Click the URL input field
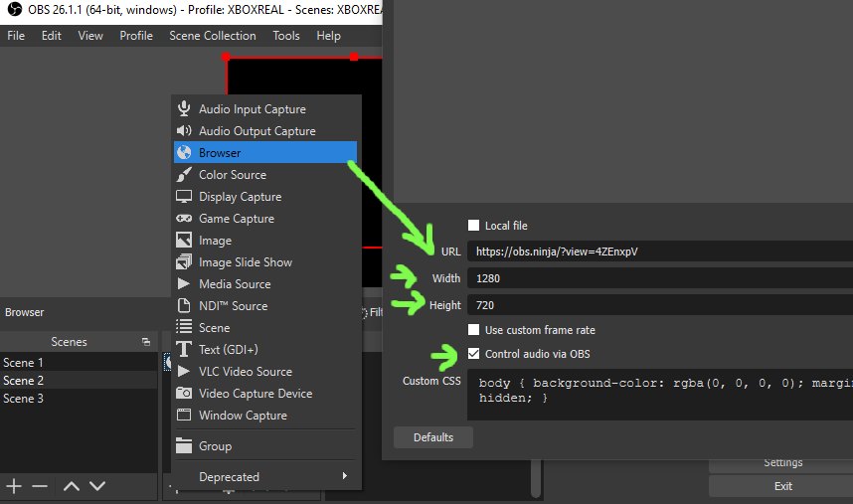The height and width of the screenshot is (504, 853). [660, 252]
